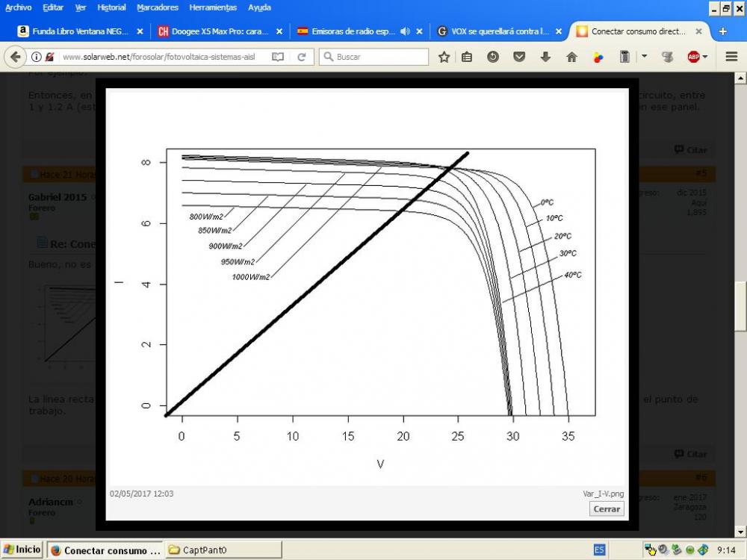
Task: Open the Herramientas menu
Action: 213,7
